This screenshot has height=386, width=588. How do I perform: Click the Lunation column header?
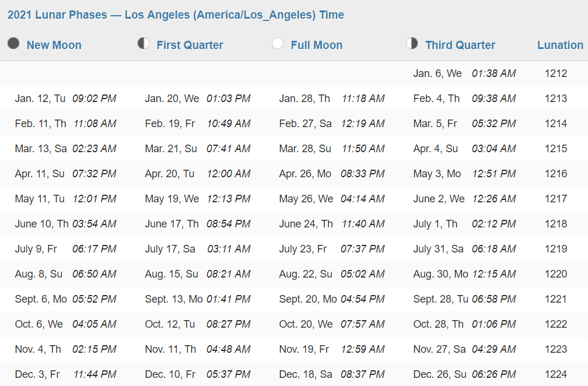560,45
